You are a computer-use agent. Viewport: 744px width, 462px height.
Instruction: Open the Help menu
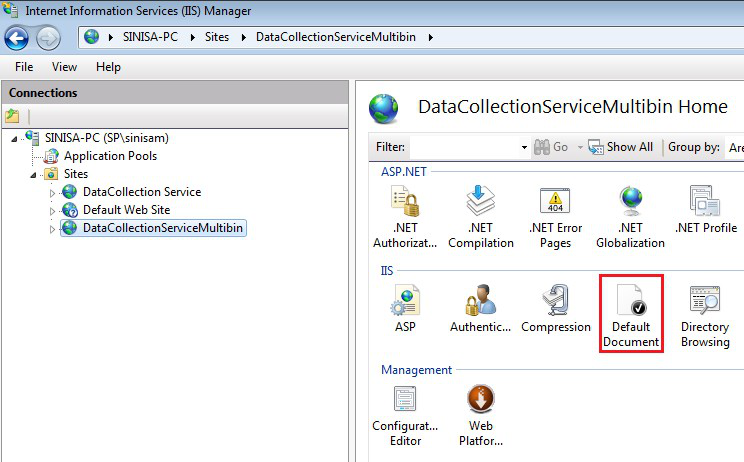[x=108, y=67]
